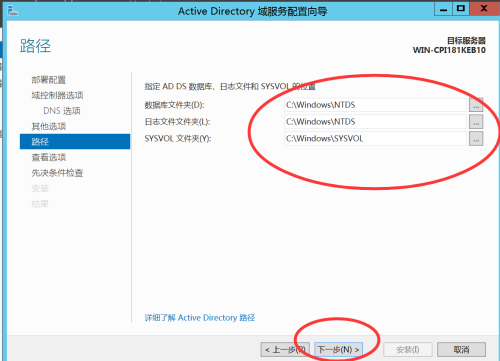
Task: Click the 目标服务器 label
Action: coord(466,41)
